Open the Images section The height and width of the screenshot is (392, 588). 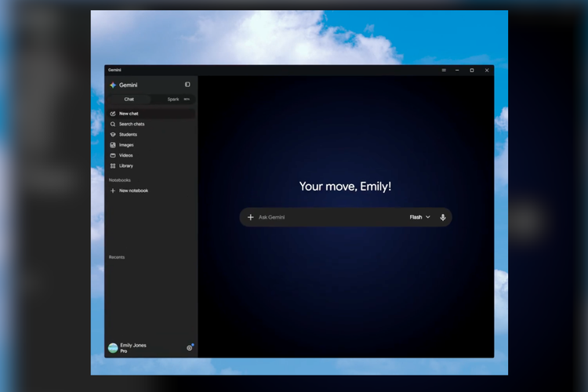(151, 145)
